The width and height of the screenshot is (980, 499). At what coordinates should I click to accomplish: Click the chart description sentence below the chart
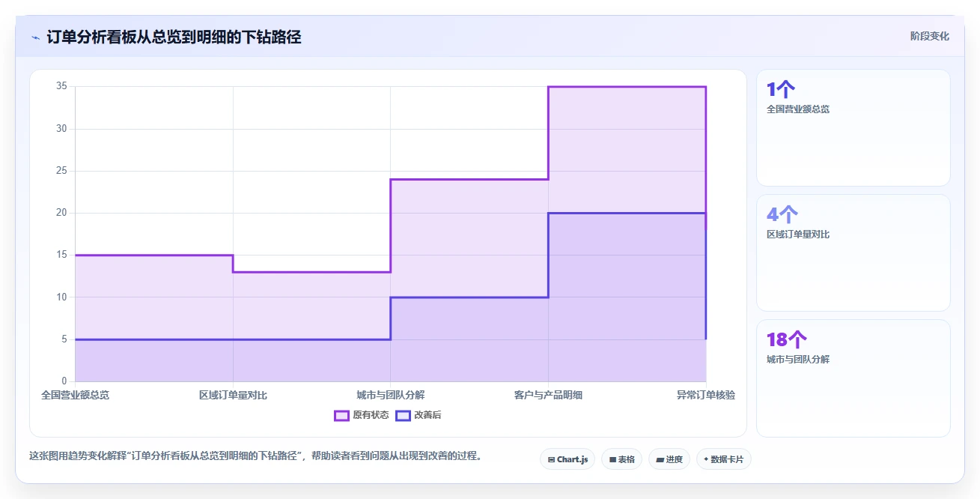pos(255,456)
